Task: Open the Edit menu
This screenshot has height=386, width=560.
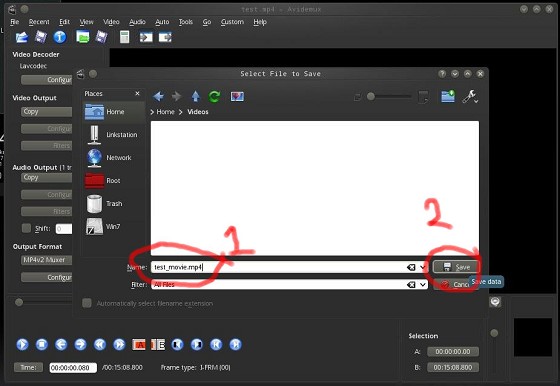Action: pos(64,22)
